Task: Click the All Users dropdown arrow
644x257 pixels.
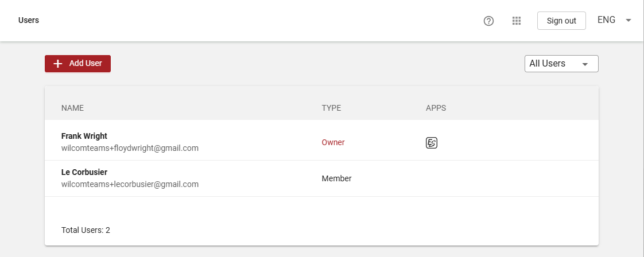Action: coord(585,64)
